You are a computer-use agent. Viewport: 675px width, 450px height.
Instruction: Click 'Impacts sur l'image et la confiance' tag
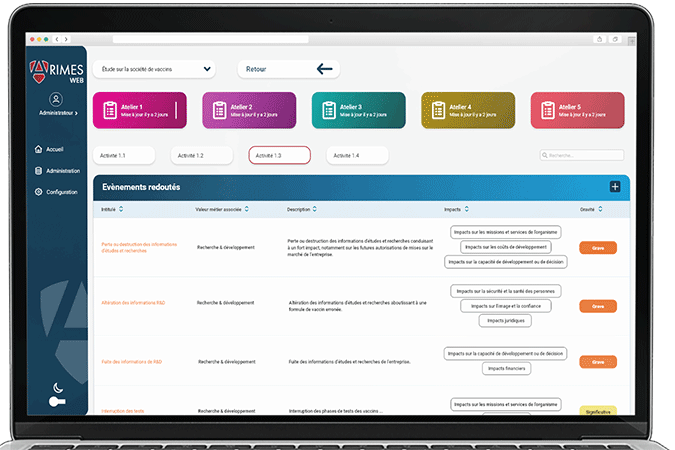pyautogui.click(x=506, y=306)
